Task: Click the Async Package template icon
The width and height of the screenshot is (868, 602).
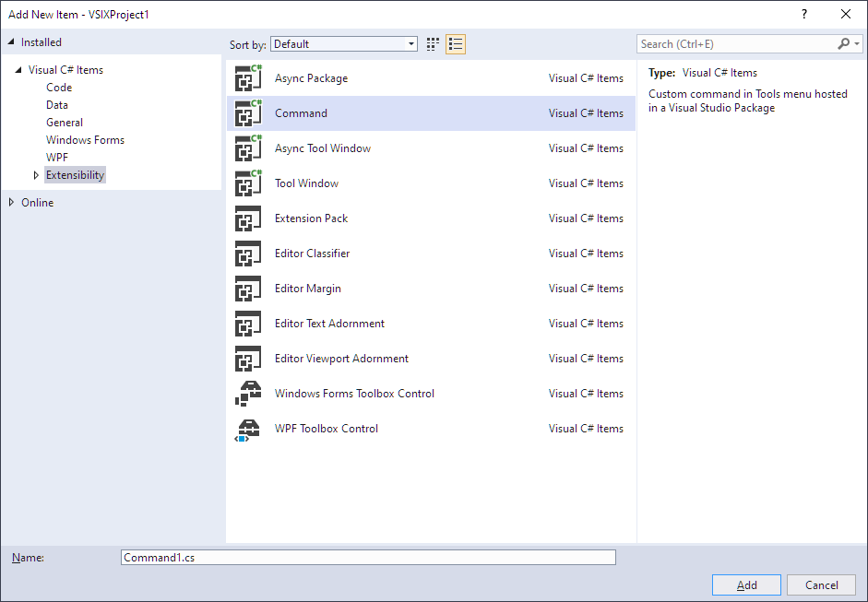Action: coord(248,78)
